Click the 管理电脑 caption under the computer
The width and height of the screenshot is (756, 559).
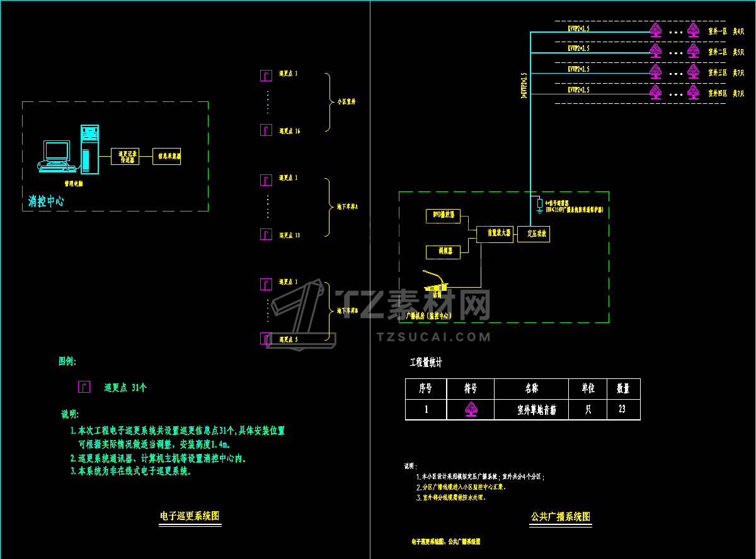click(73, 184)
